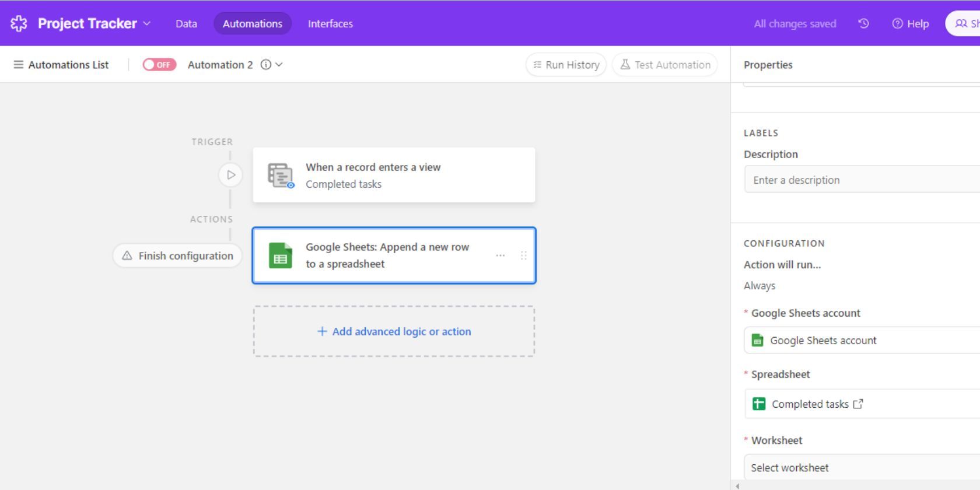980x490 pixels.
Task: Click the Finish configuration warning badge
Action: point(177,256)
